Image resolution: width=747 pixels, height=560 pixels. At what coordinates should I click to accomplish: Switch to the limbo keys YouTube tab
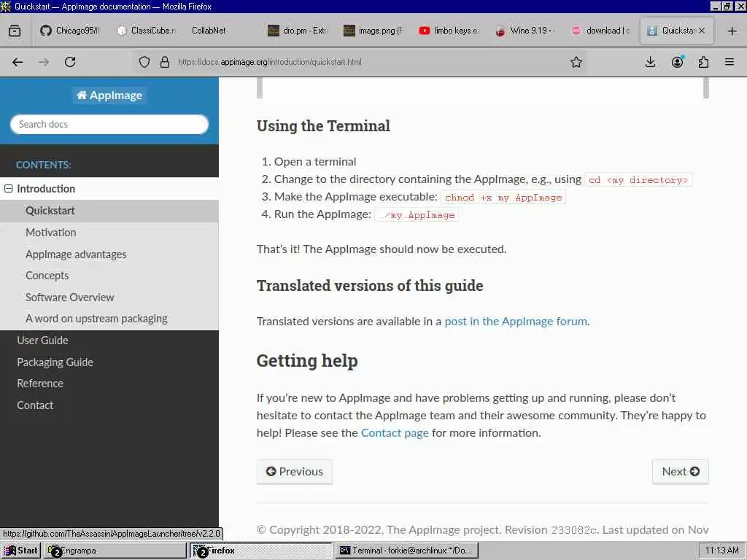[x=449, y=31]
